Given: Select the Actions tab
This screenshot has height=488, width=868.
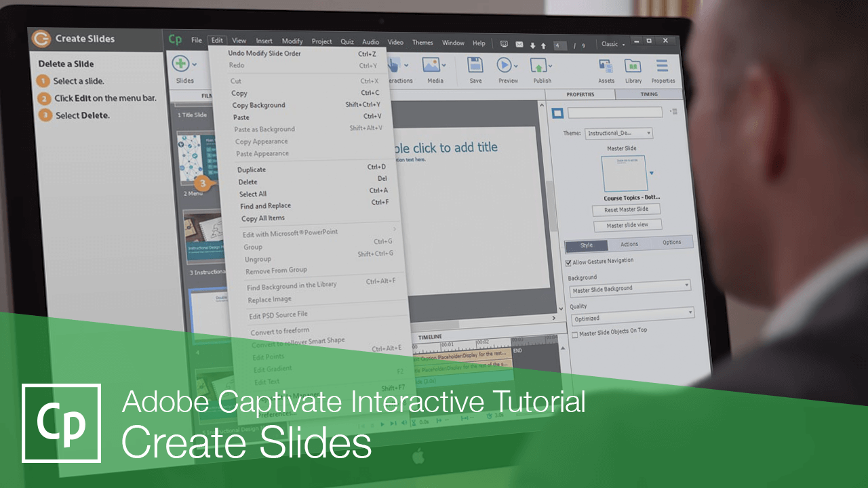Looking at the screenshot, I should (629, 244).
